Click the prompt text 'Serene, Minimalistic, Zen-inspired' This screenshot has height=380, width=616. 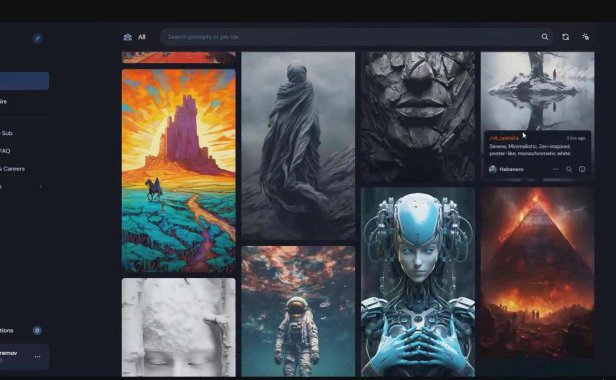click(x=530, y=146)
